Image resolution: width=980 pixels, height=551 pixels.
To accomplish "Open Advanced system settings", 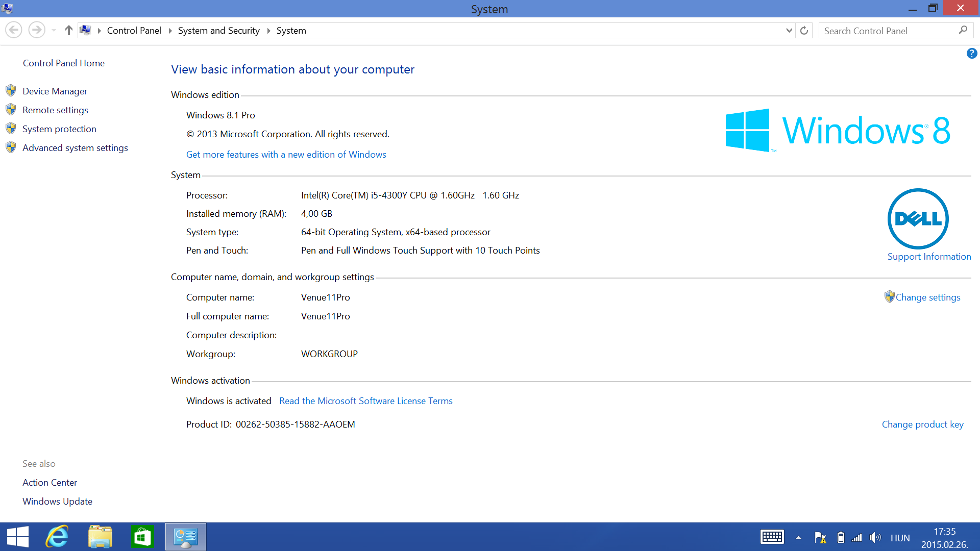I will 75,148.
